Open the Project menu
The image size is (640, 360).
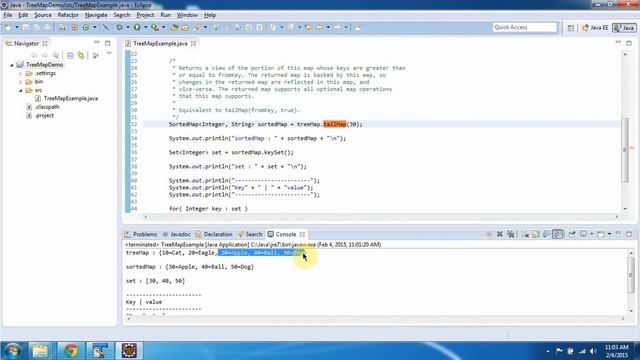(x=145, y=15)
